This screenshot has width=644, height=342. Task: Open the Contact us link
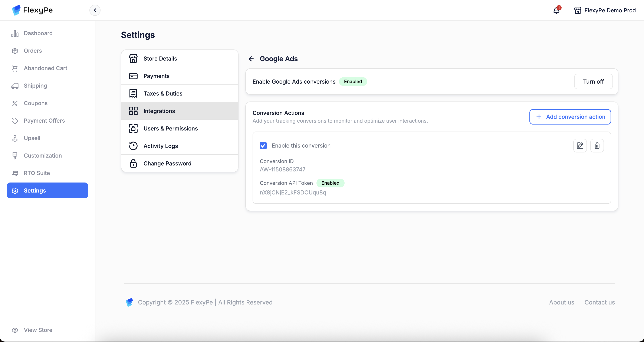(x=599, y=302)
